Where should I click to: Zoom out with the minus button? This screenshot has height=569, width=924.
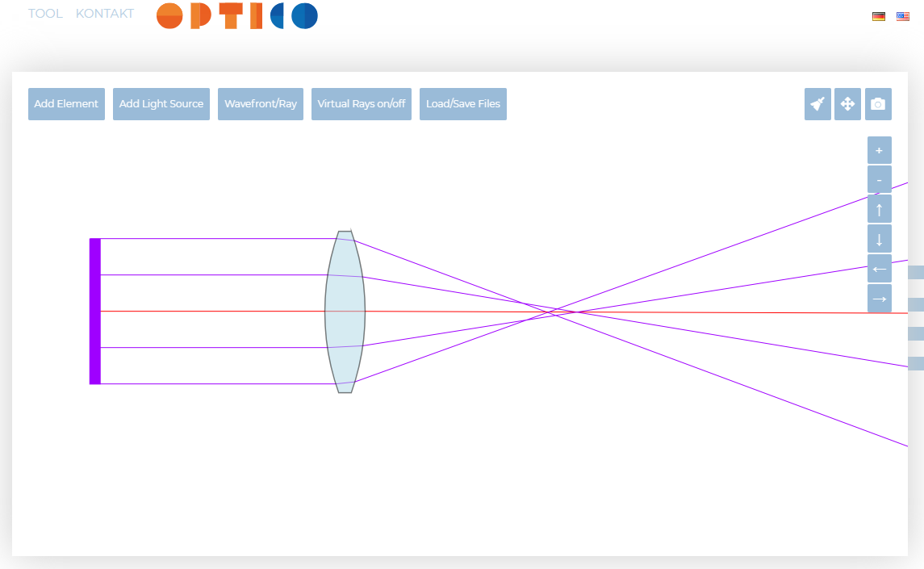coord(879,180)
